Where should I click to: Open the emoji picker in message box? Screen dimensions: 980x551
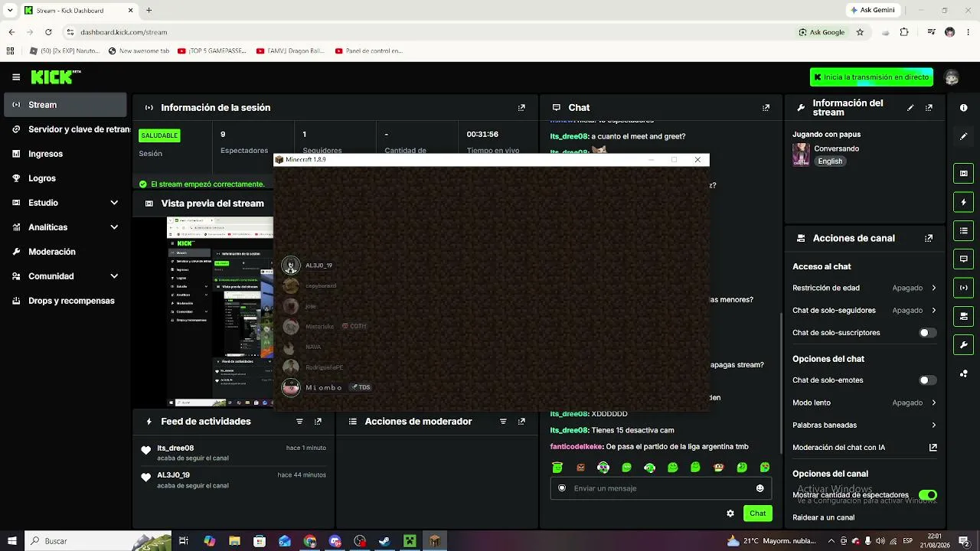pyautogui.click(x=759, y=488)
